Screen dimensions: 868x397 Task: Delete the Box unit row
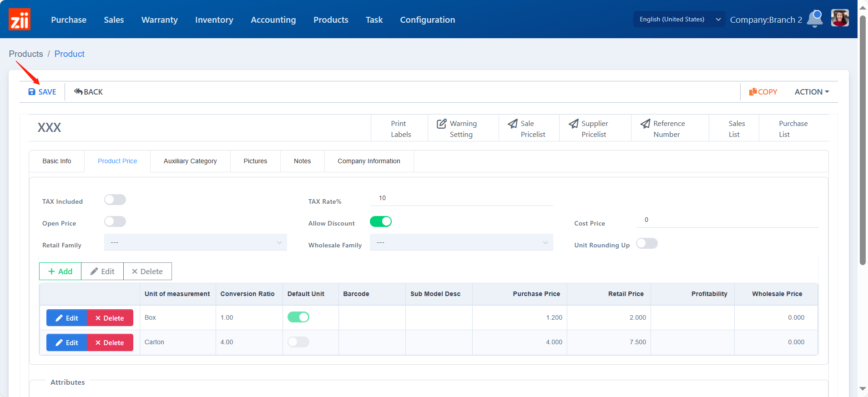pos(110,318)
